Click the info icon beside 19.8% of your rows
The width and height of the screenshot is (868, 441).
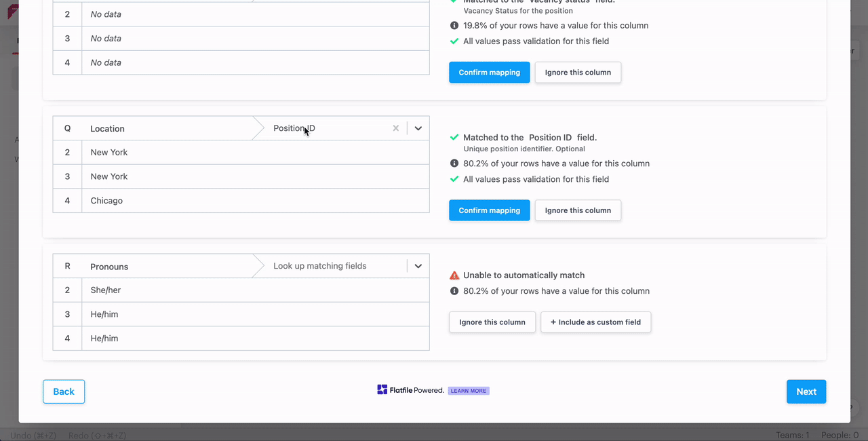pyautogui.click(x=454, y=26)
